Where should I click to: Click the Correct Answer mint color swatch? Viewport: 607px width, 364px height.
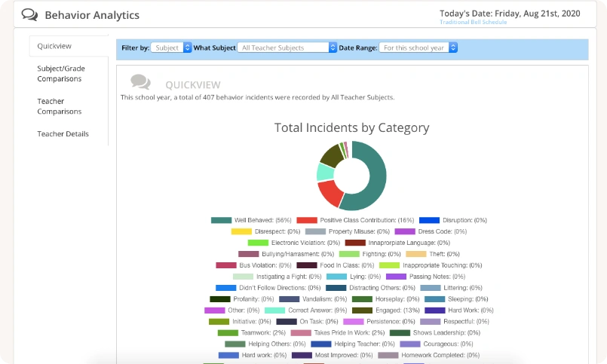(x=275, y=310)
